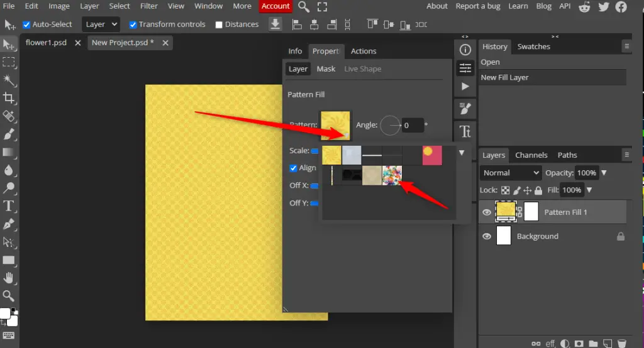
Task: Enable the Distances checkbox
Action: [x=219, y=24]
